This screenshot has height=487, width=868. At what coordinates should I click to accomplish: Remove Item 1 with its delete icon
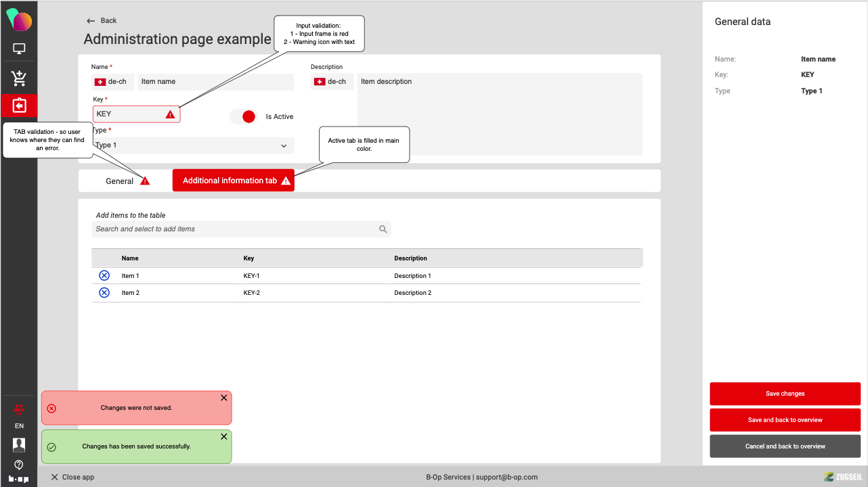[104, 275]
